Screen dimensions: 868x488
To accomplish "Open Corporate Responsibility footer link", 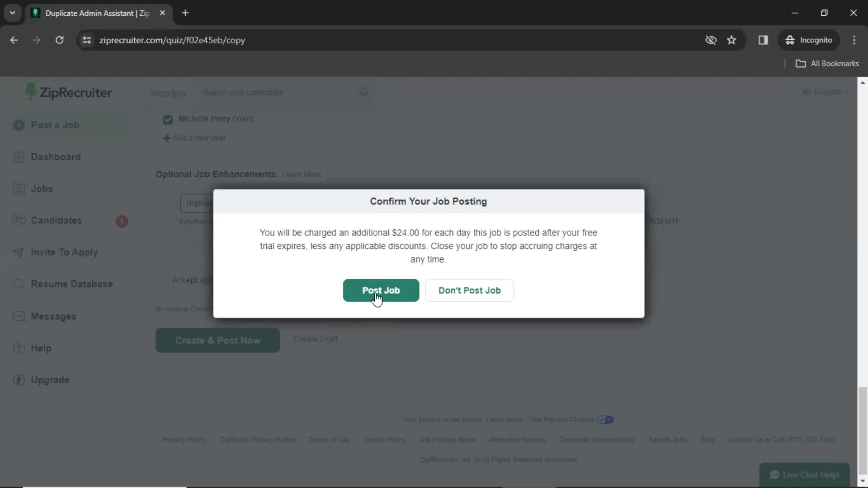I will pyautogui.click(x=597, y=440).
